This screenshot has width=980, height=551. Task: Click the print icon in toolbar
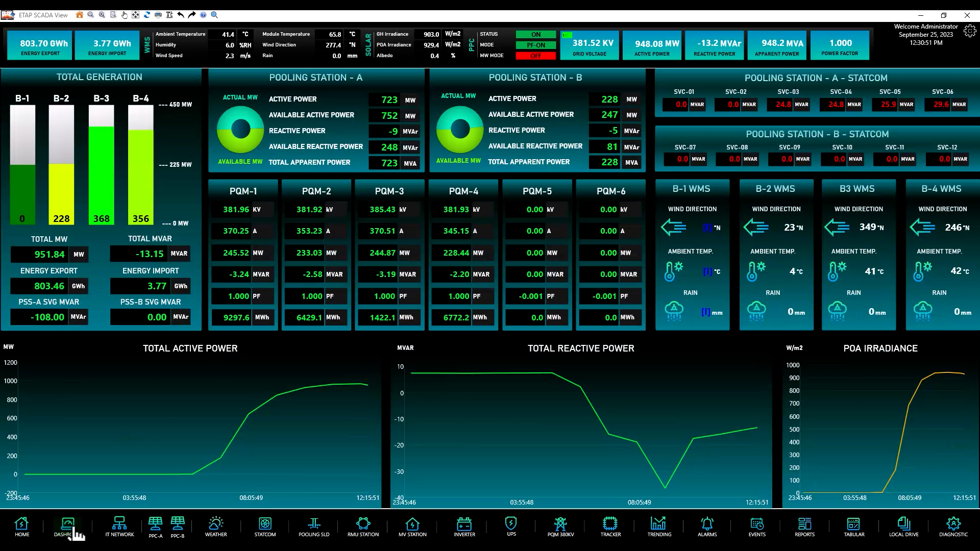click(158, 15)
